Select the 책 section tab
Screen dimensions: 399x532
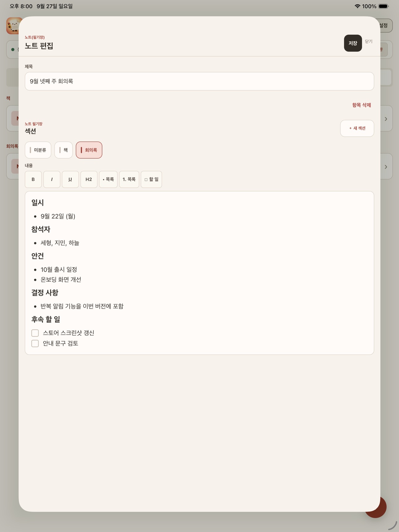pyautogui.click(x=63, y=150)
